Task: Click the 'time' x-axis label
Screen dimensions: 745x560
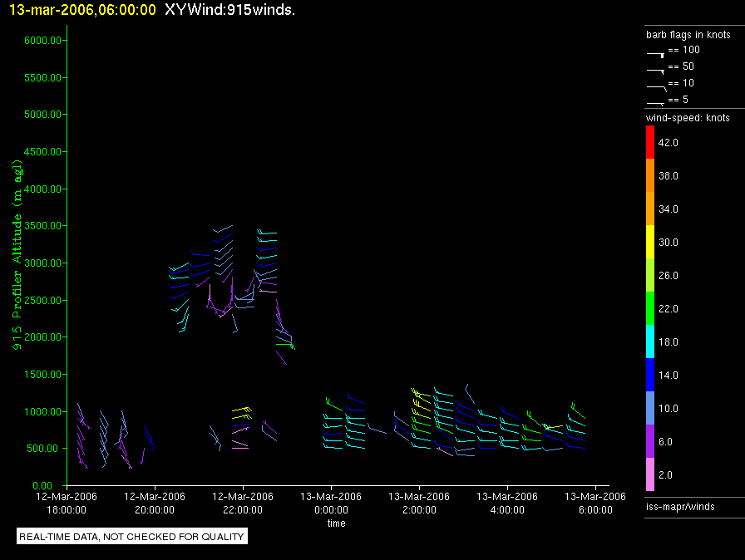Action: 337,523
